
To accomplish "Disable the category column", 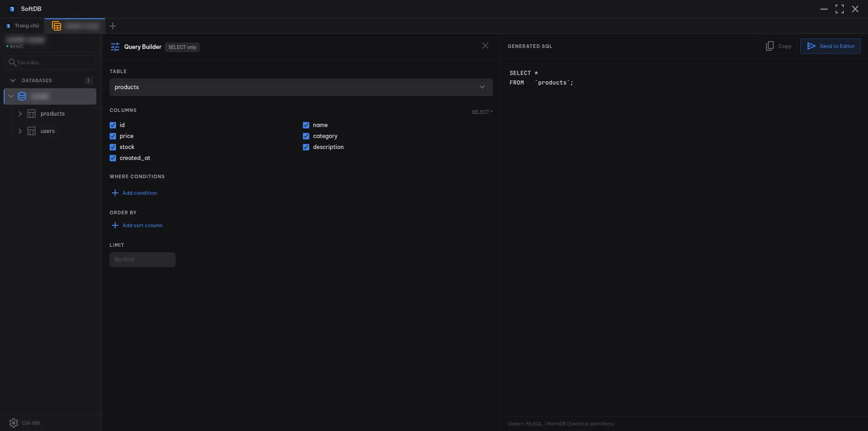I will tap(306, 136).
